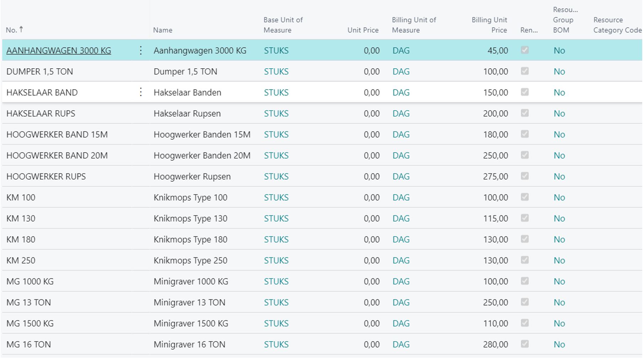
Task: Open row menu for AANHANGWAGEN 3000 KG
Action: click(x=141, y=50)
